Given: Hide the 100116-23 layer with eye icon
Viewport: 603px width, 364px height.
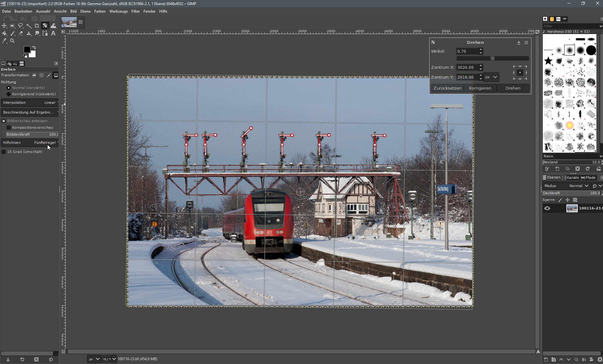Looking at the screenshot, I should click(x=547, y=208).
